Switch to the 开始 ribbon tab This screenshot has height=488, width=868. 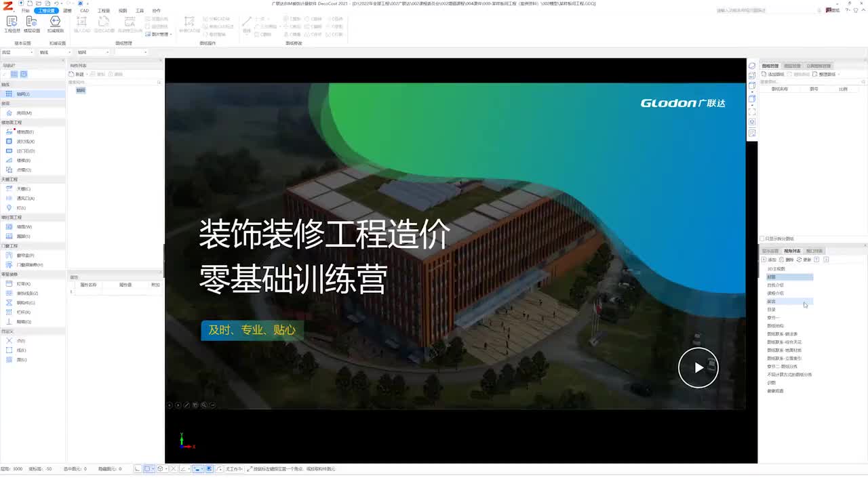tap(26, 11)
